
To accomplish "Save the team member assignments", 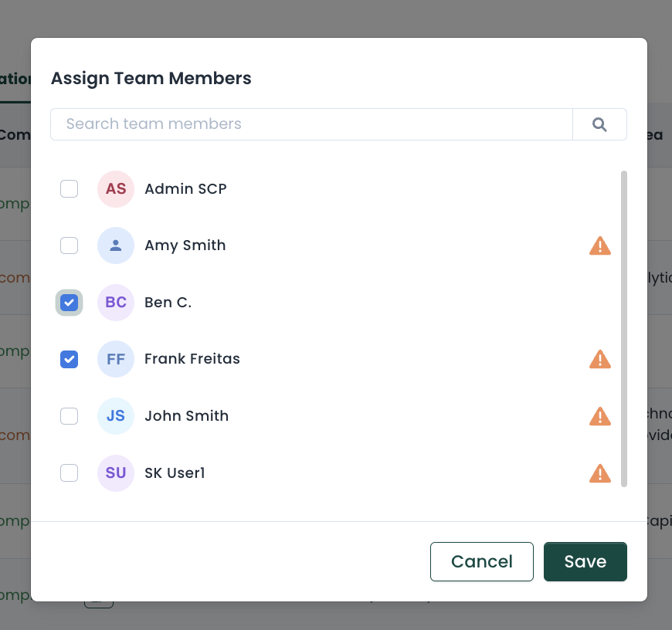I will 585,561.
